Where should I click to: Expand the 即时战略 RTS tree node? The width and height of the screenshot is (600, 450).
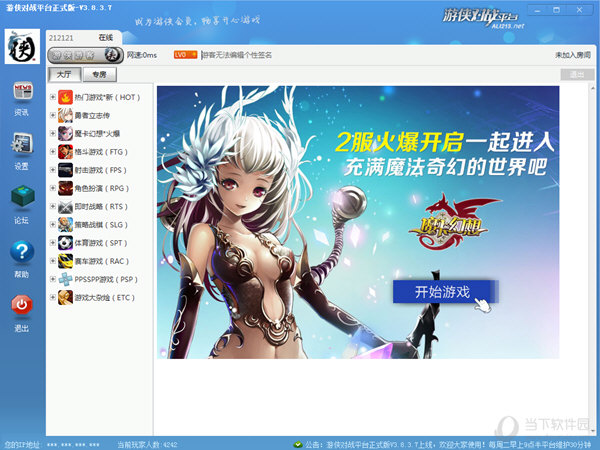tap(53, 206)
